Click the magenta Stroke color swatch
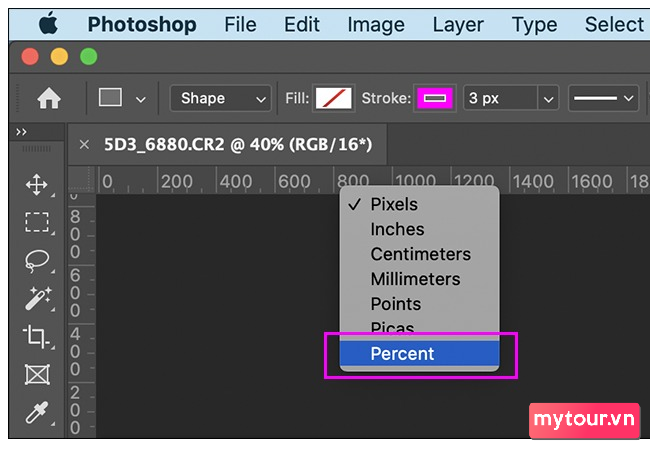This screenshot has width=650, height=451. pyautogui.click(x=436, y=98)
